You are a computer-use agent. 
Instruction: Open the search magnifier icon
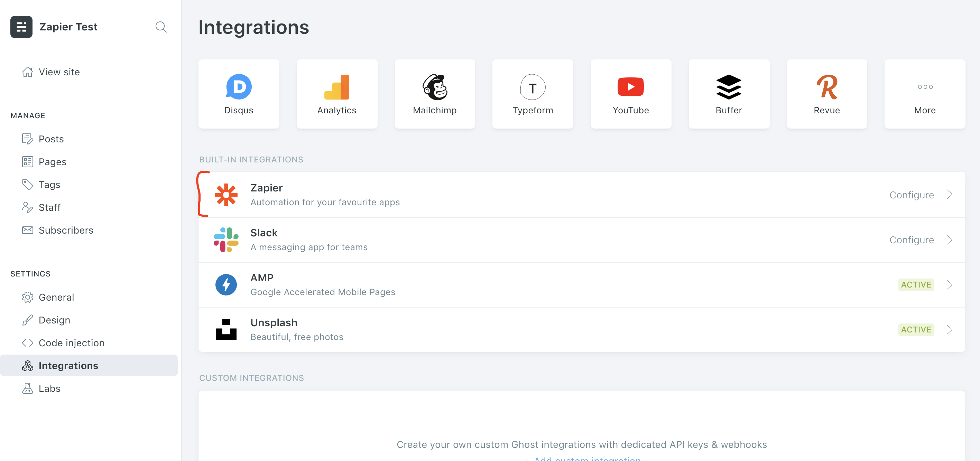[x=161, y=27]
